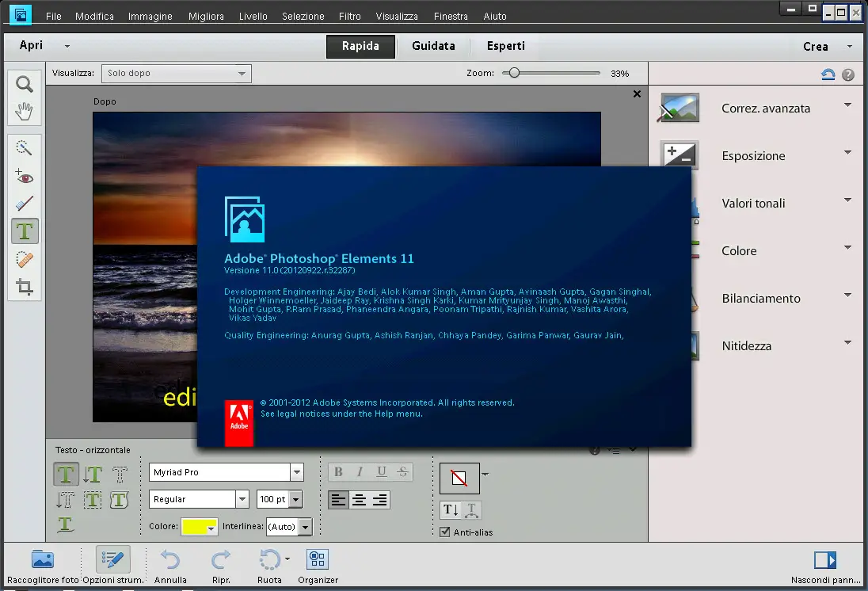Viewport: 868px width, 591px height.
Task: Open the Visualizza 'Solo dopo' dropdown
Action: (x=177, y=74)
